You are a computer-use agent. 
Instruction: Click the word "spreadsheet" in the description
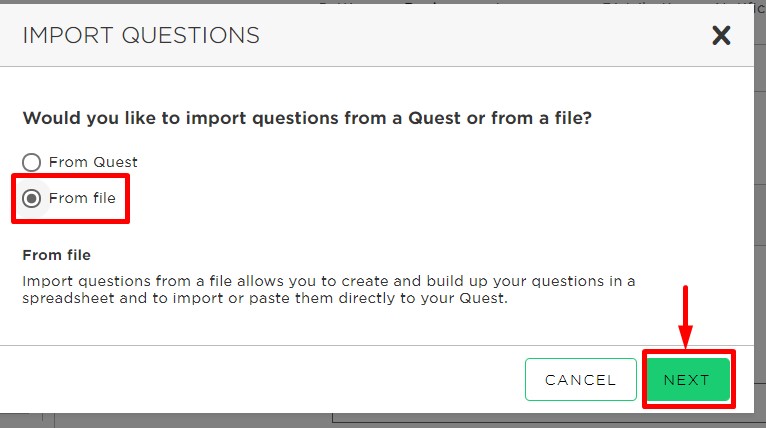click(68, 298)
